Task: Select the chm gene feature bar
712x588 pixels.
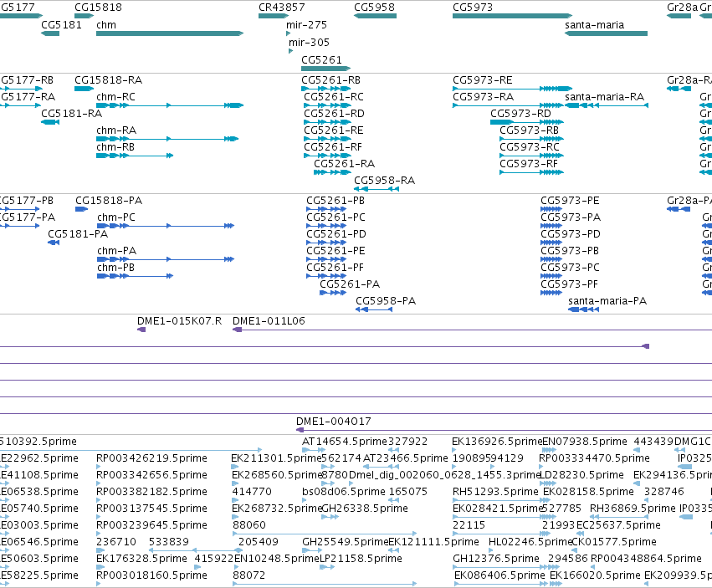Action: 170,33
